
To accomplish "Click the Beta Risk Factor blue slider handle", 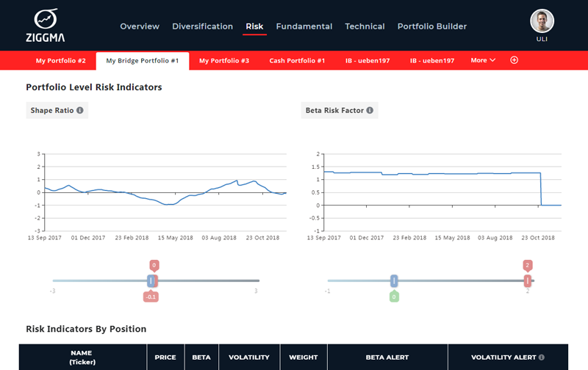I will [x=395, y=280].
